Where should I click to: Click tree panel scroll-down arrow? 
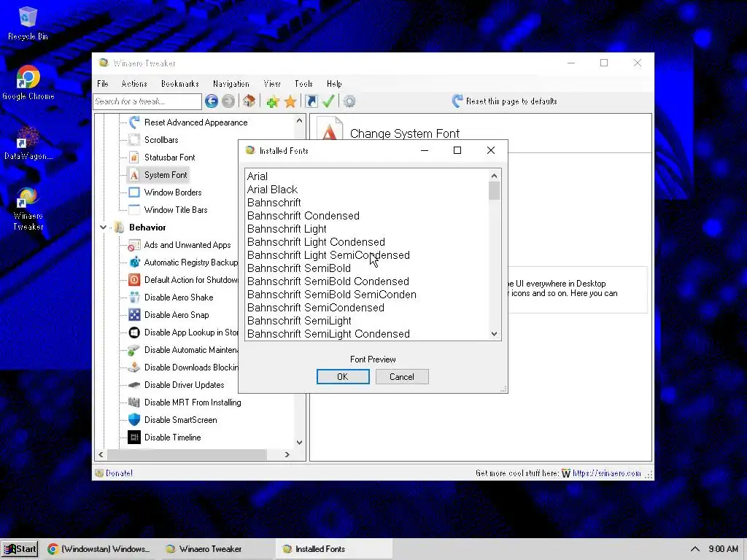pos(299,443)
